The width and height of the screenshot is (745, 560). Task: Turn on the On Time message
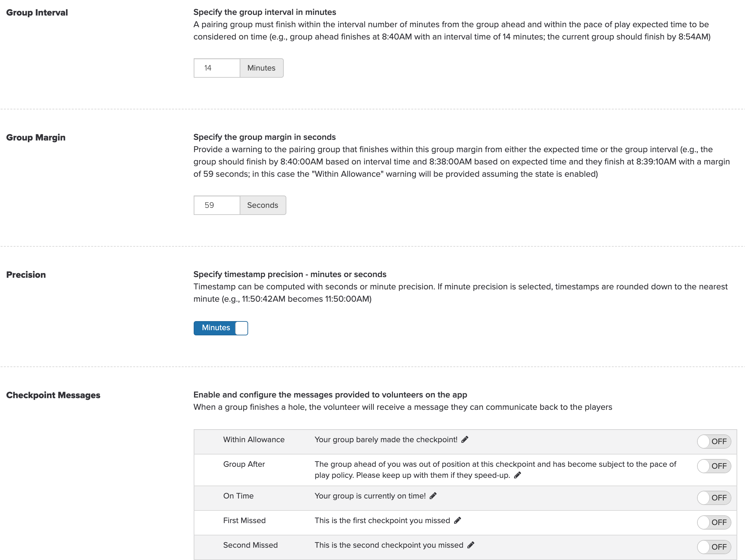click(714, 498)
